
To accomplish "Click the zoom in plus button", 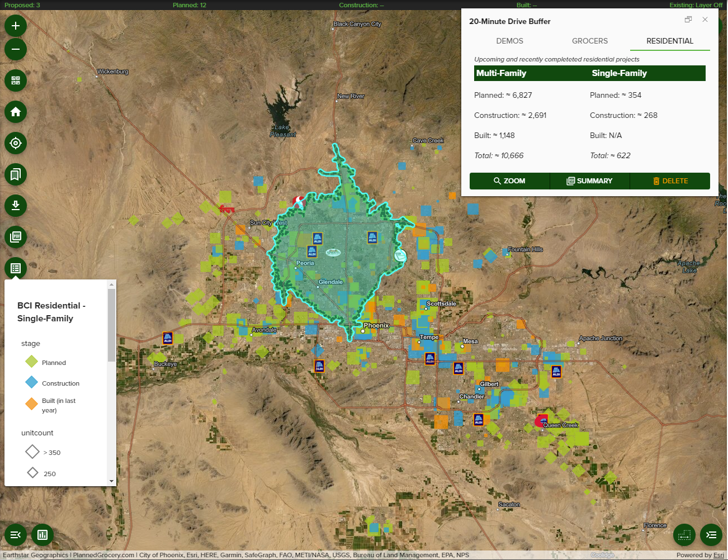I will [16, 26].
